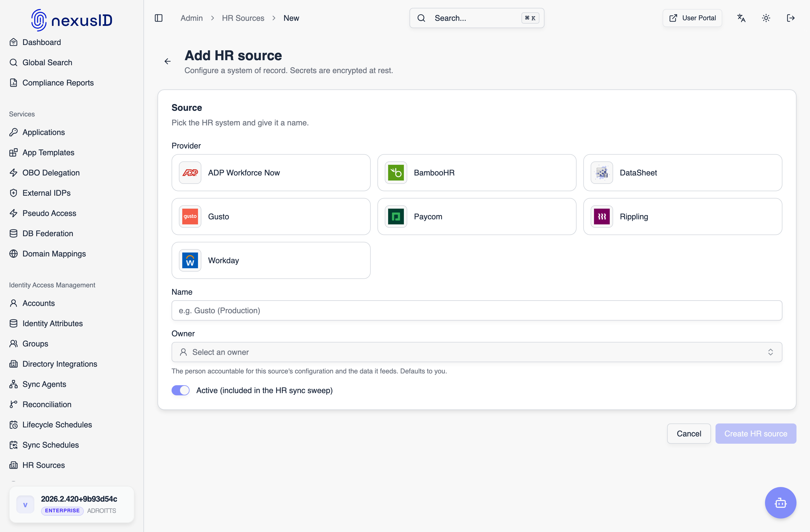
Task: Click Create HR source button
Action: click(755, 434)
